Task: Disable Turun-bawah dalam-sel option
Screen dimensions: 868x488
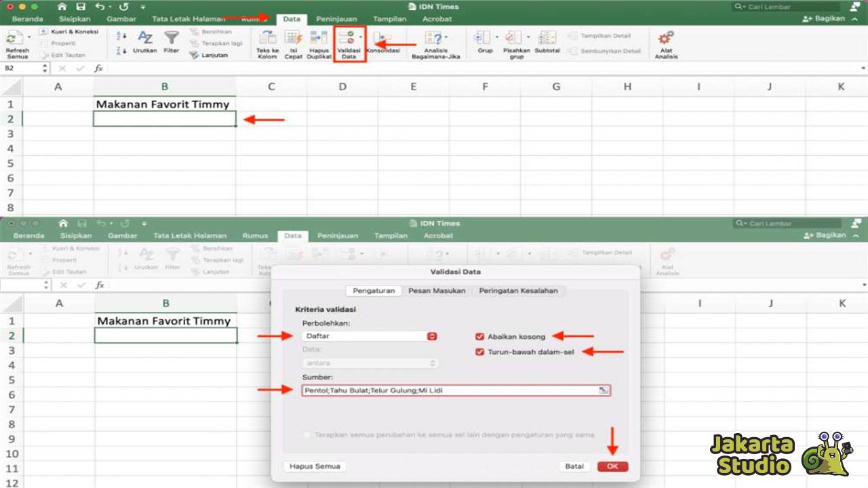Action: point(480,351)
